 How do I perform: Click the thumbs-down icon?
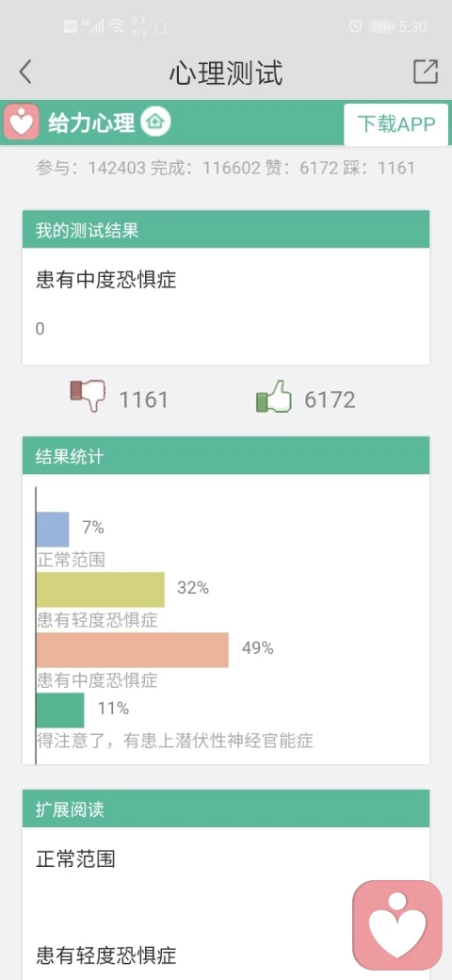point(88,397)
